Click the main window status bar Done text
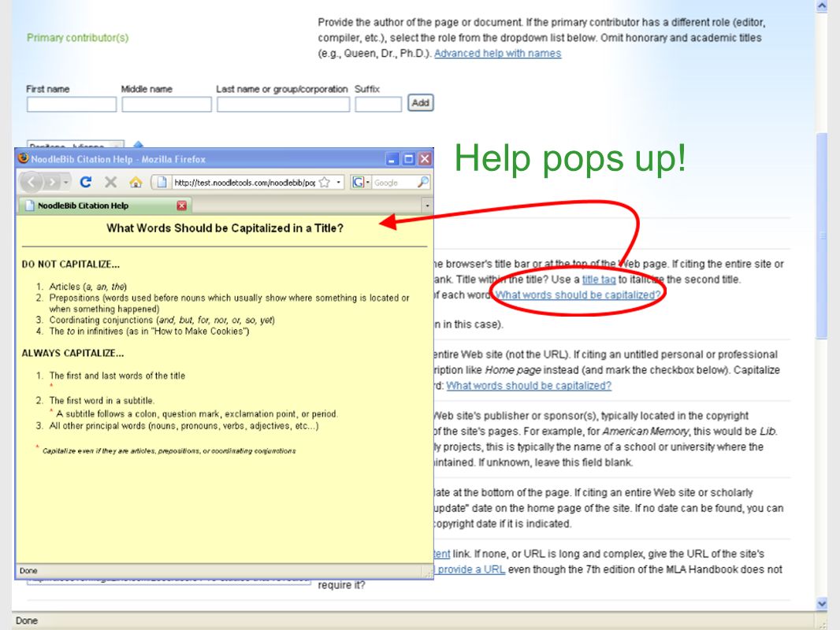The image size is (840, 630). click(x=27, y=621)
